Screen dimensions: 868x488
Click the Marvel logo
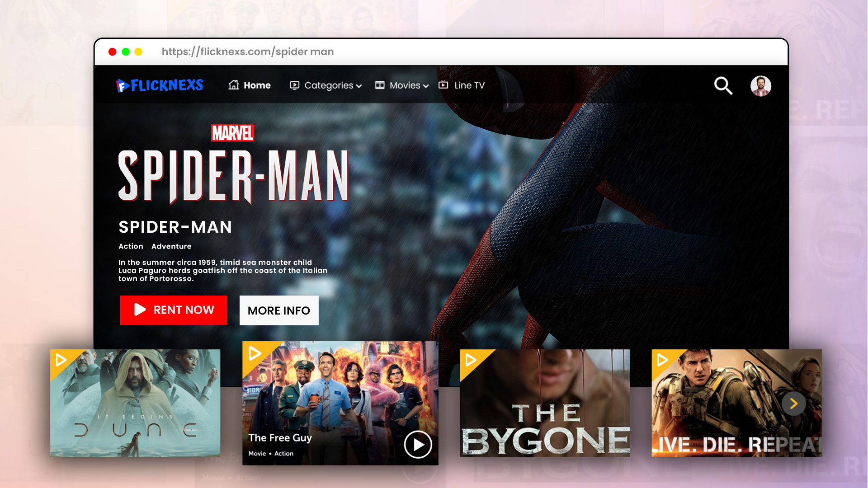point(233,133)
